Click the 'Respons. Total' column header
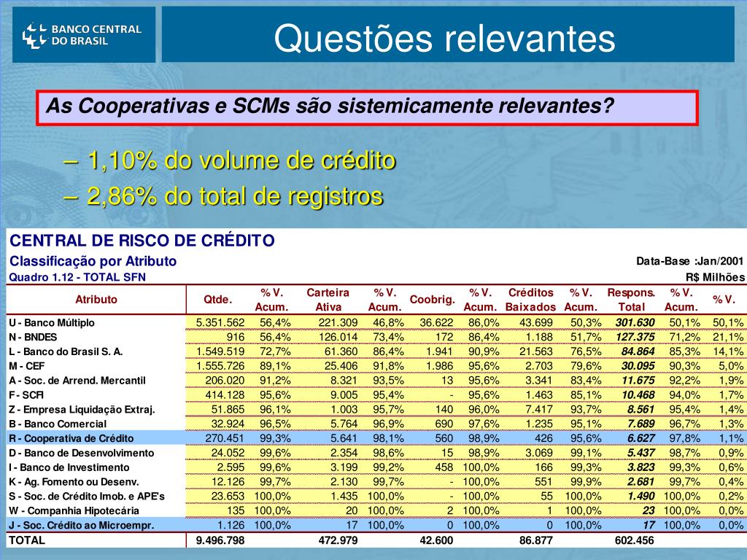Viewport: 747px width, 560px height. [x=631, y=300]
